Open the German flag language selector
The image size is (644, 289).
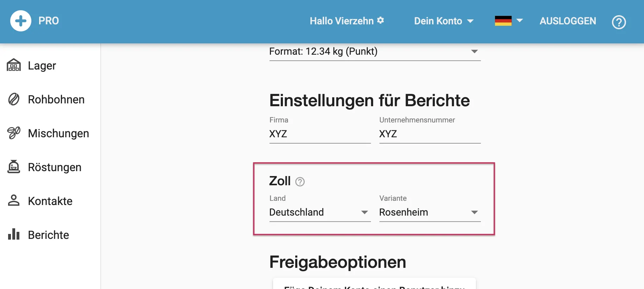[508, 21]
